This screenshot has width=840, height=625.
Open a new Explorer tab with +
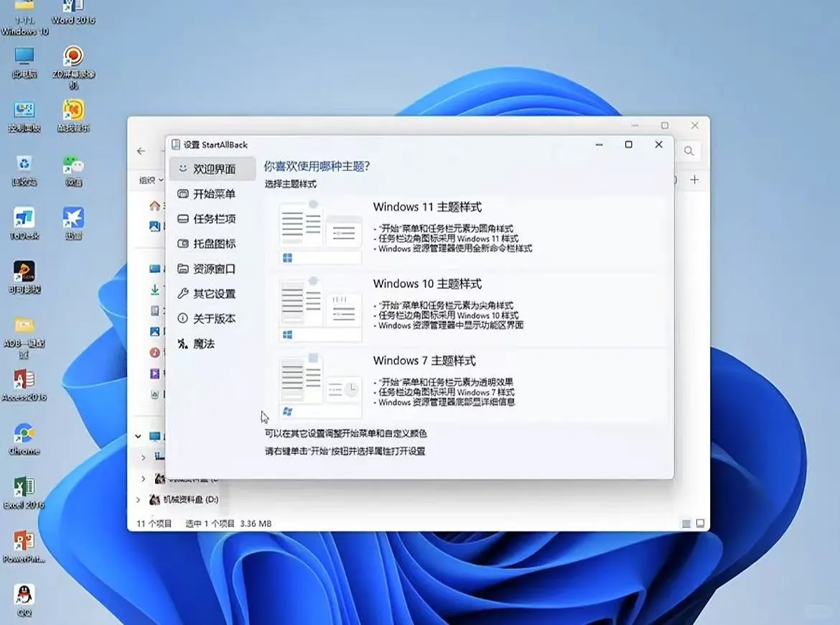pos(694,180)
